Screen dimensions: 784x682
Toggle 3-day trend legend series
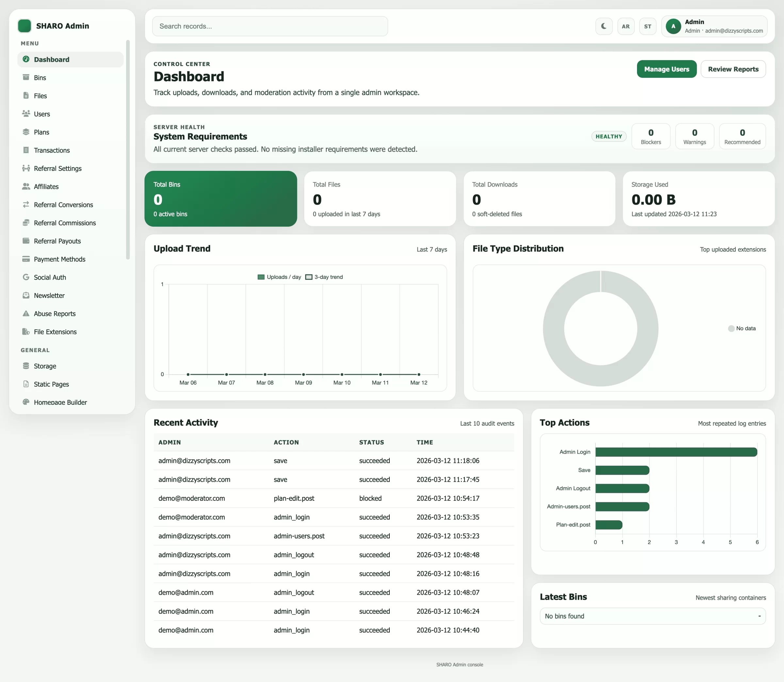[x=324, y=277]
